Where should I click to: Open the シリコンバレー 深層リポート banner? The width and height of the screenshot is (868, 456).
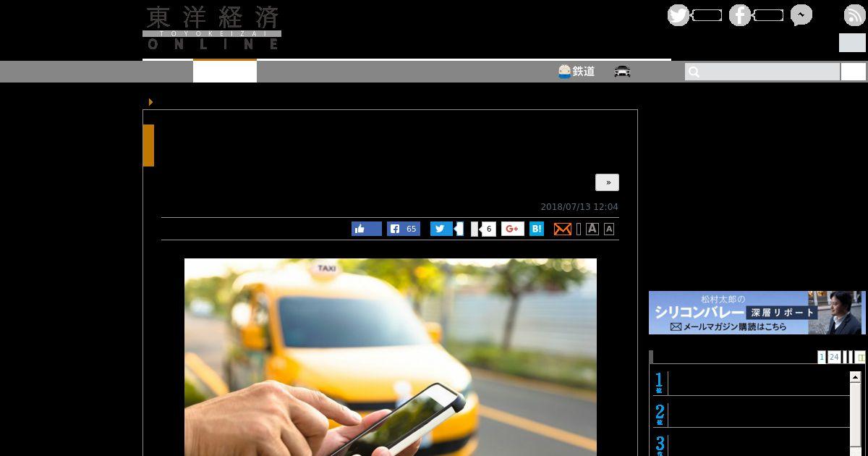coord(757,313)
